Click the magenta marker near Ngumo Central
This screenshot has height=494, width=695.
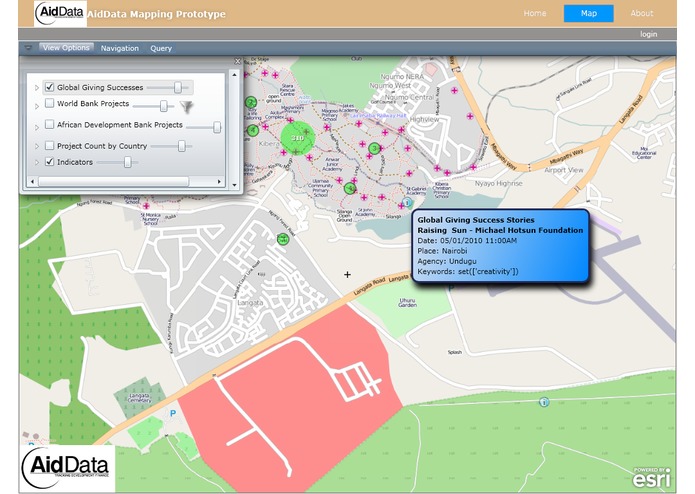click(x=454, y=90)
